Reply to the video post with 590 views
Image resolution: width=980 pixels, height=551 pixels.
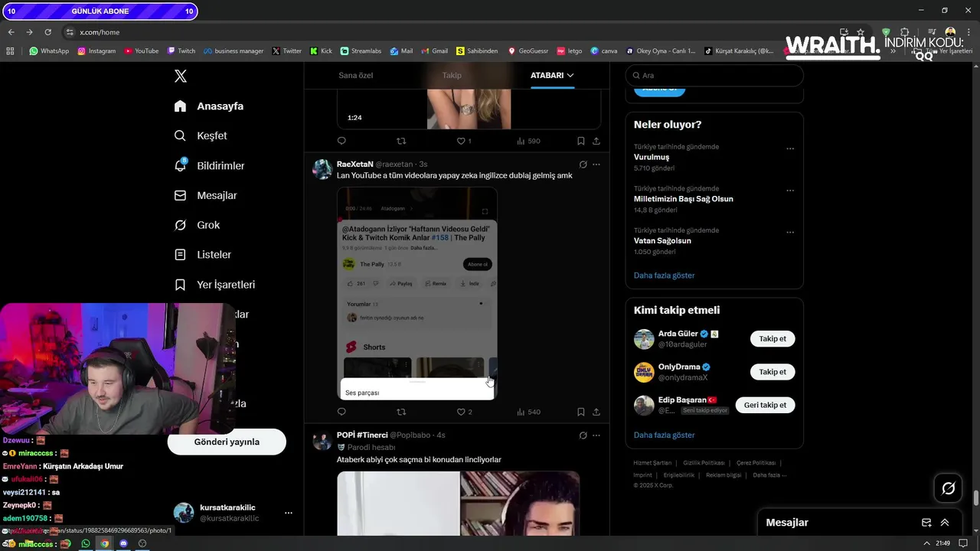point(341,141)
